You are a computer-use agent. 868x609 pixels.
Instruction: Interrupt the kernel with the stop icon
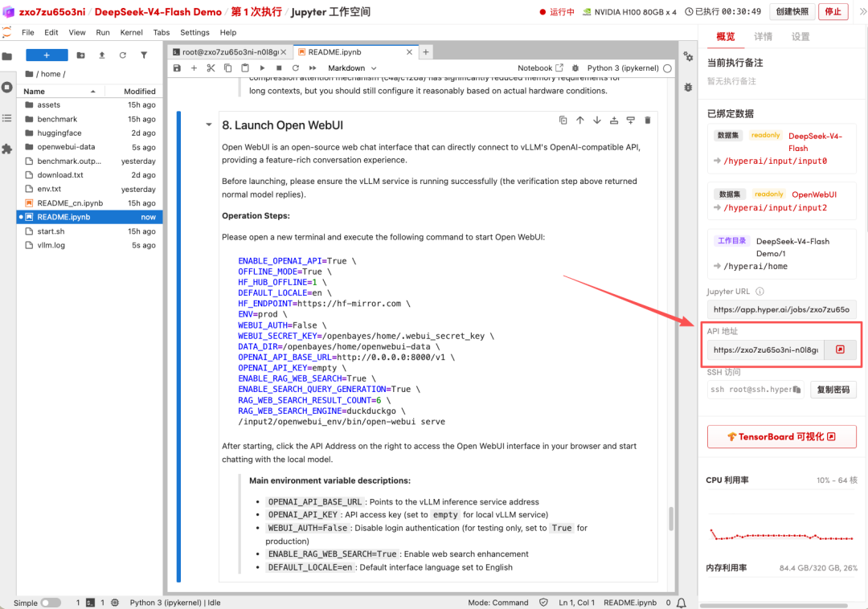(x=279, y=68)
